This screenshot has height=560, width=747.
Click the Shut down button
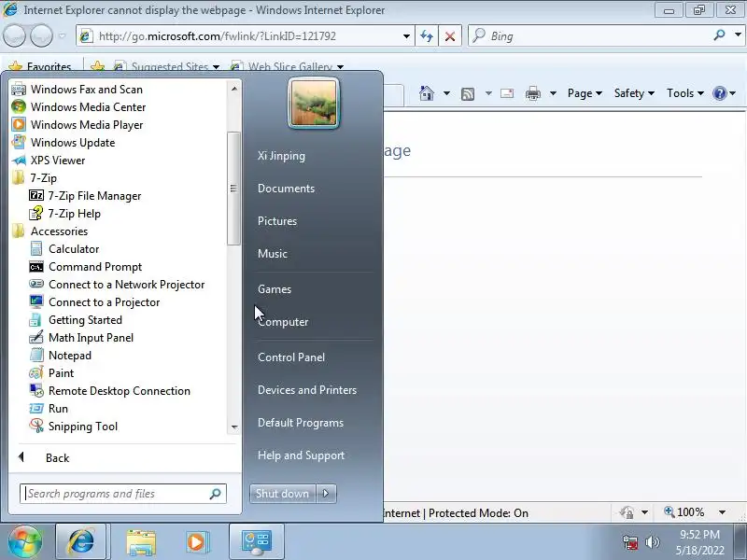(283, 494)
